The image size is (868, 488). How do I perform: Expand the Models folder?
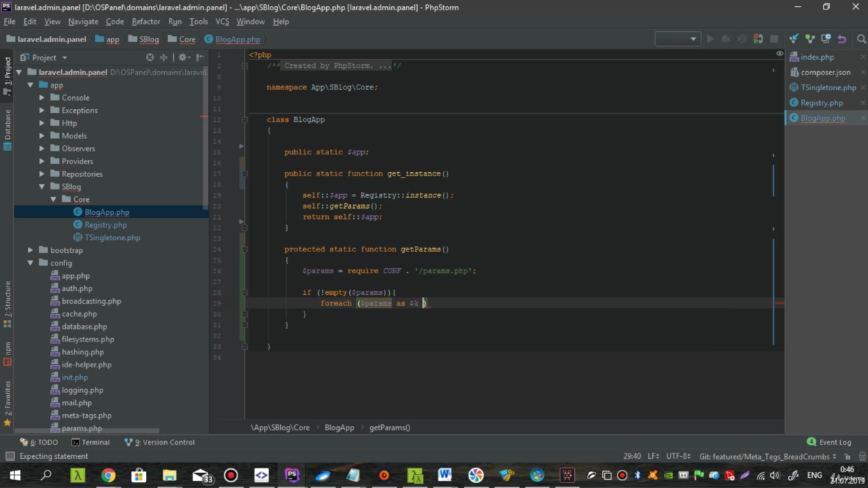[42, 136]
